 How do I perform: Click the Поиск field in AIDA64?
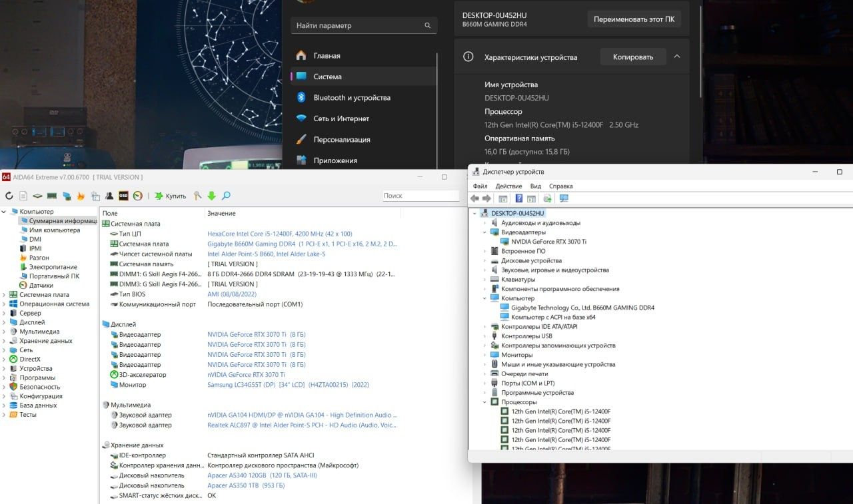point(421,196)
